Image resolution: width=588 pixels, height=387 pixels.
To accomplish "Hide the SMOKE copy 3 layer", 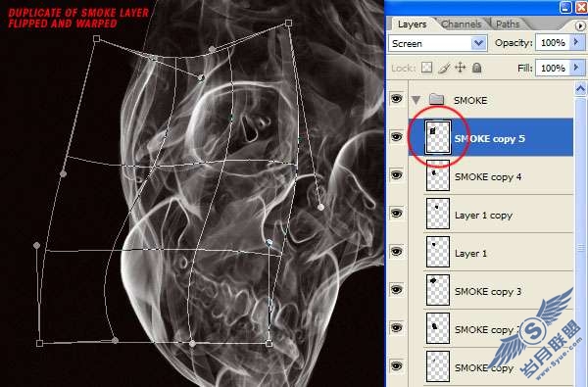I will pyautogui.click(x=397, y=290).
